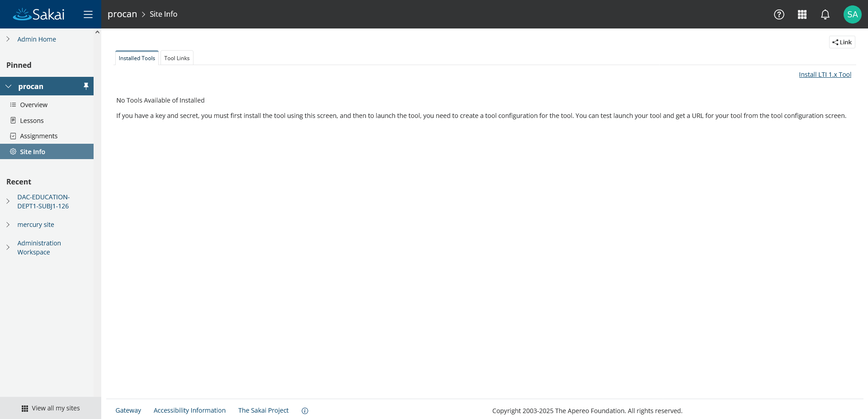Open Assignments in the procan menu
Screen dimensions: 868x419
coord(38,136)
